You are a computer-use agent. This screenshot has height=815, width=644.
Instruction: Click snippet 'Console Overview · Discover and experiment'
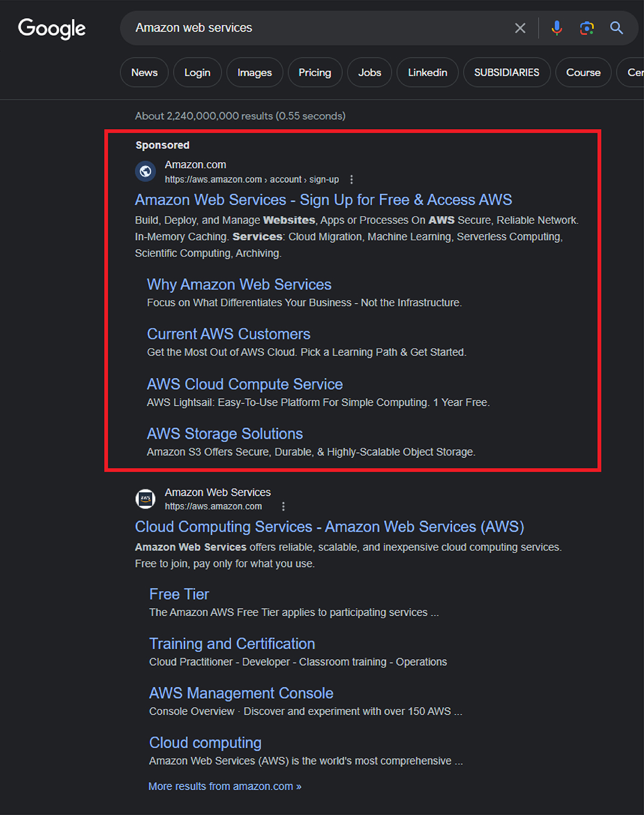(305, 711)
